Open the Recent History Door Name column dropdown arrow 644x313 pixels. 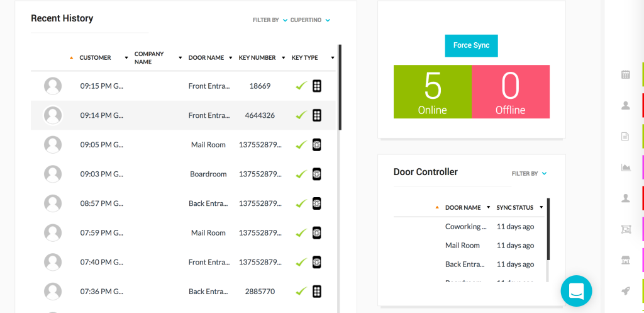click(x=230, y=58)
